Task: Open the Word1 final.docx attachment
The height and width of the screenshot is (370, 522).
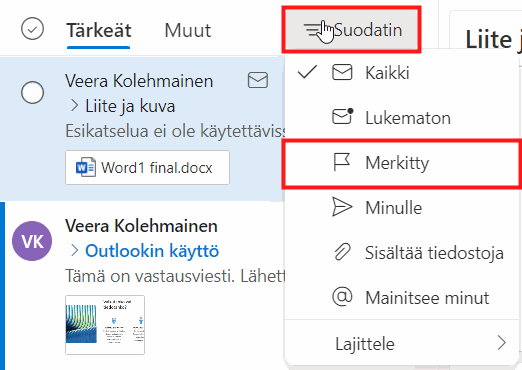Action: [147, 167]
